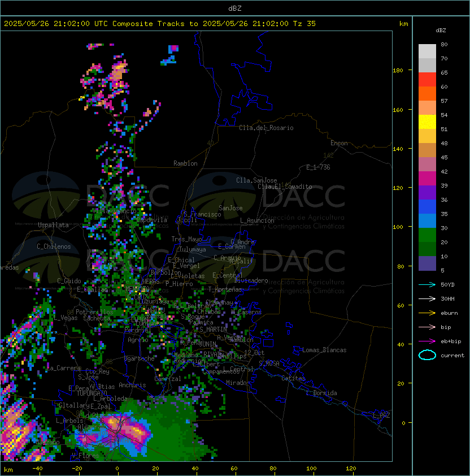Click the '45' value on the dBZ scale
Screen dimensions: 470x476
tap(444, 157)
